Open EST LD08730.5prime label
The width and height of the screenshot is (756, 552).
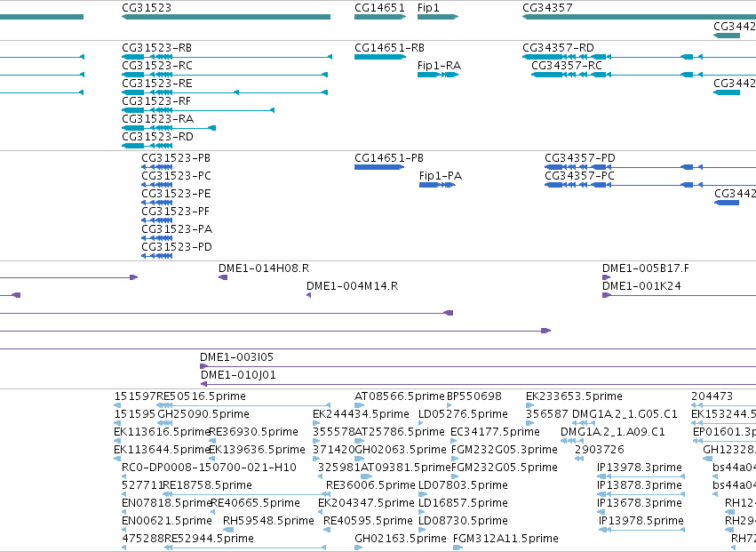463,521
